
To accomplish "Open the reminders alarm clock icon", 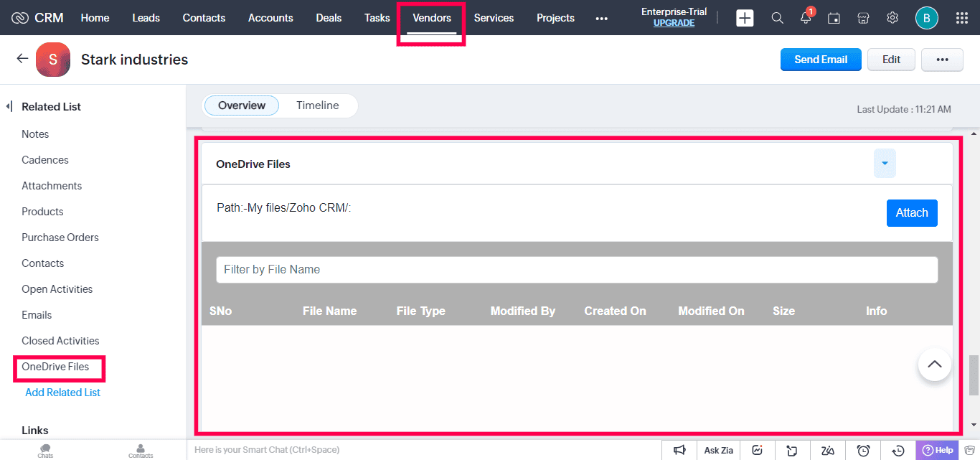I will click(x=863, y=450).
